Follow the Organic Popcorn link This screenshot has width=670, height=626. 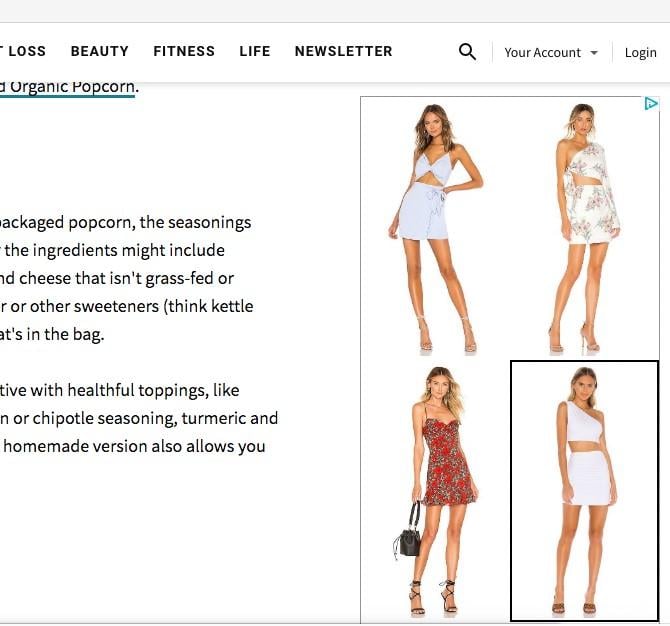(x=68, y=87)
